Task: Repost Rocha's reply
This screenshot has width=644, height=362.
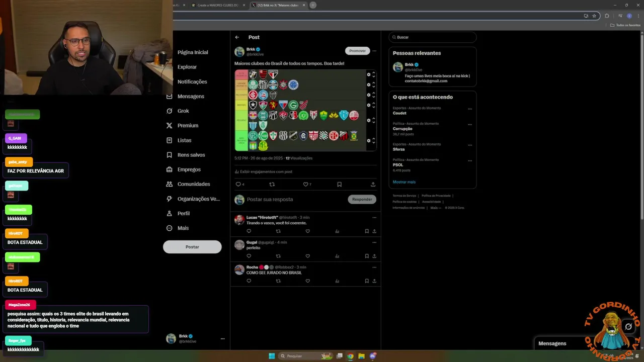Action: coord(278,281)
